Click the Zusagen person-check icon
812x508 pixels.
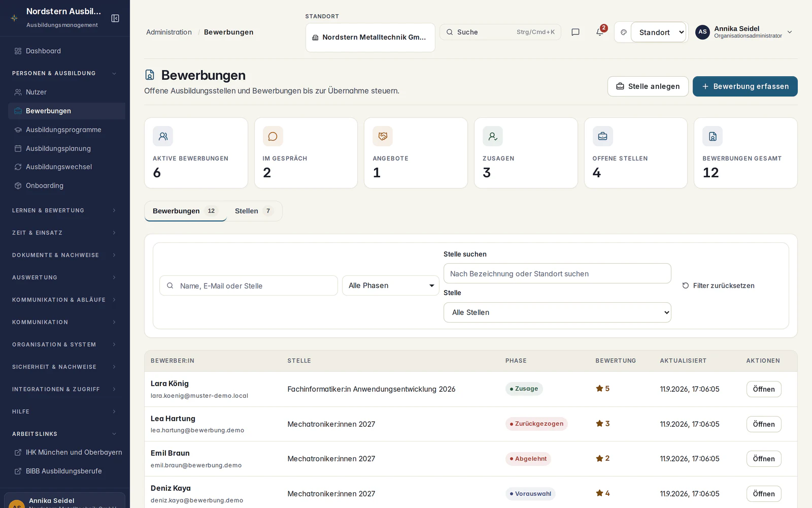pos(493,136)
